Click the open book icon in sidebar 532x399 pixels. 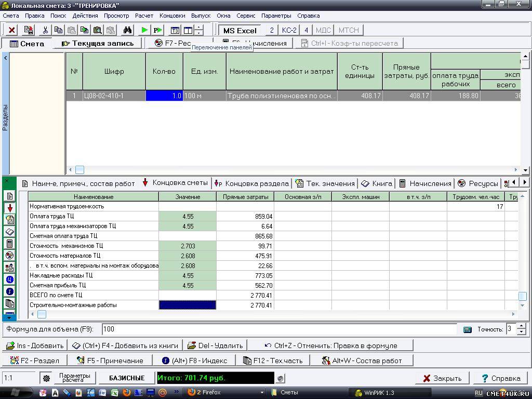[x=9, y=232]
